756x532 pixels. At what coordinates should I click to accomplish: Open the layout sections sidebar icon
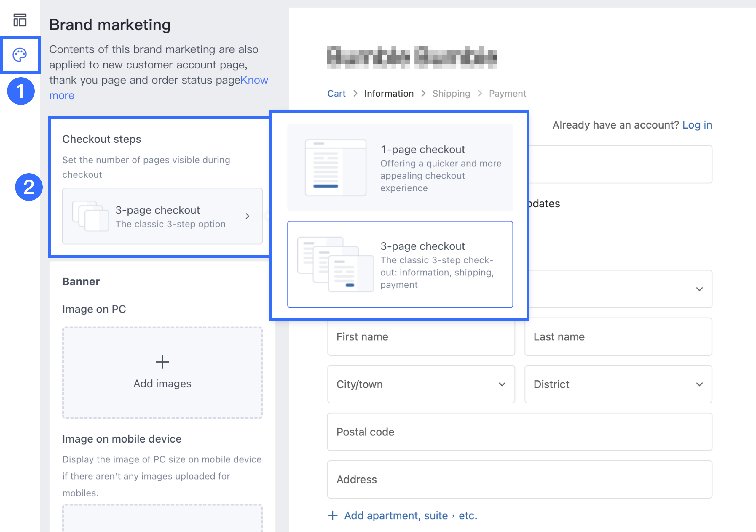[20, 20]
